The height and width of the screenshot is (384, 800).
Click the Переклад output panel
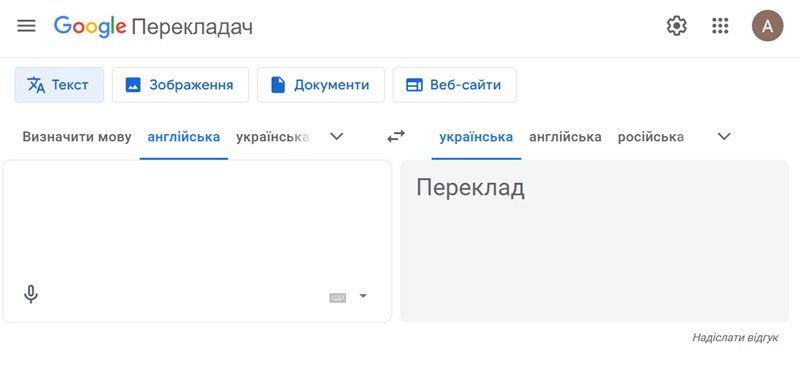tap(594, 241)
